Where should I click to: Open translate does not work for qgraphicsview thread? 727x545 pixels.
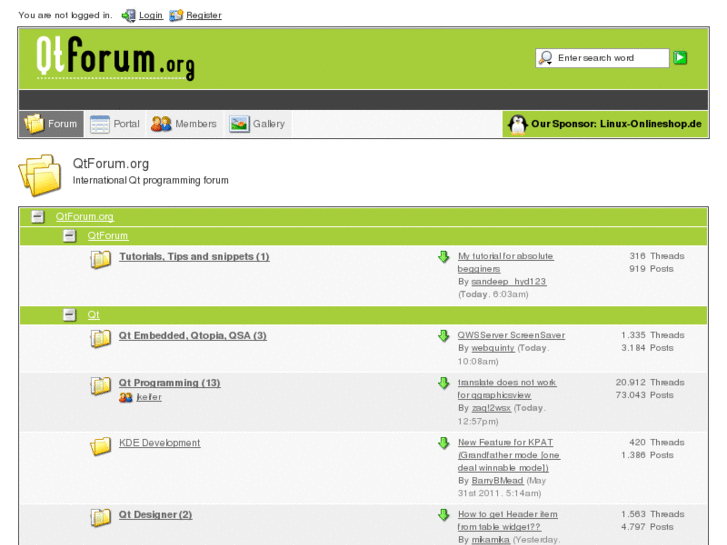coord(507,389)
